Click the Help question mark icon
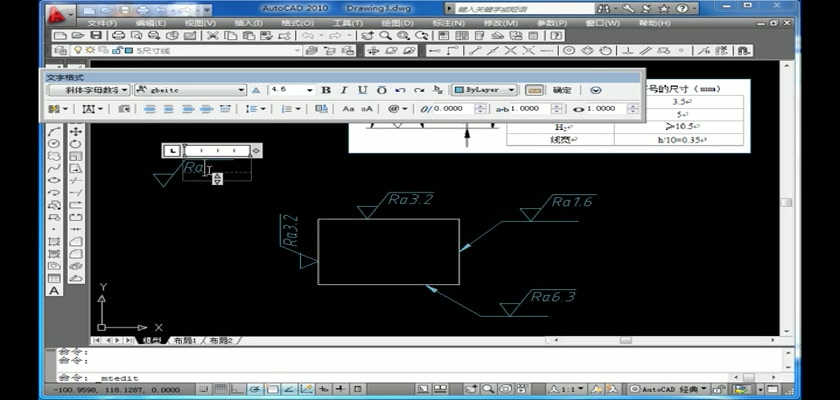The width and height of the screenshot is (840, 400). (557, 36)
